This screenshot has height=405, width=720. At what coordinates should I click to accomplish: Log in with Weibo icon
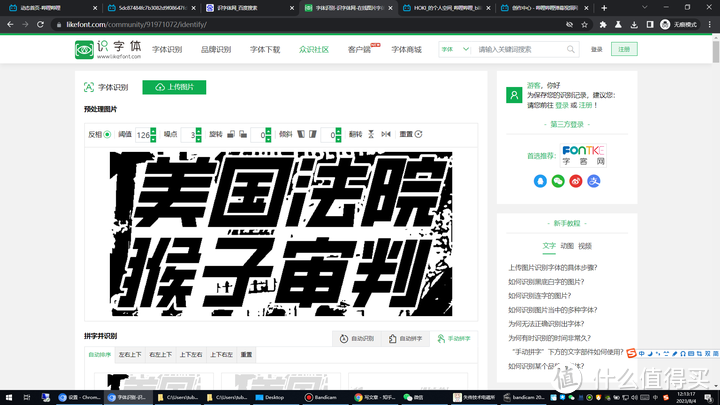click(576, 181)
